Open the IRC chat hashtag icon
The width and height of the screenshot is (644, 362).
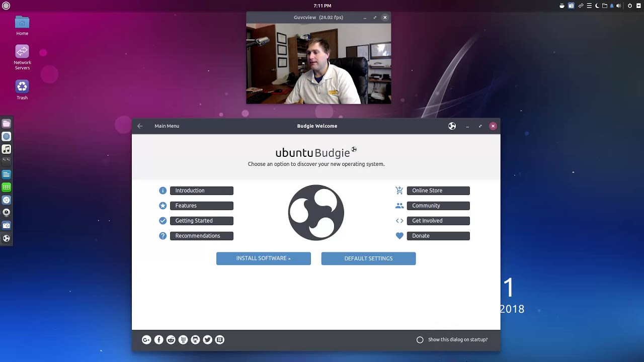click(220, 340)
